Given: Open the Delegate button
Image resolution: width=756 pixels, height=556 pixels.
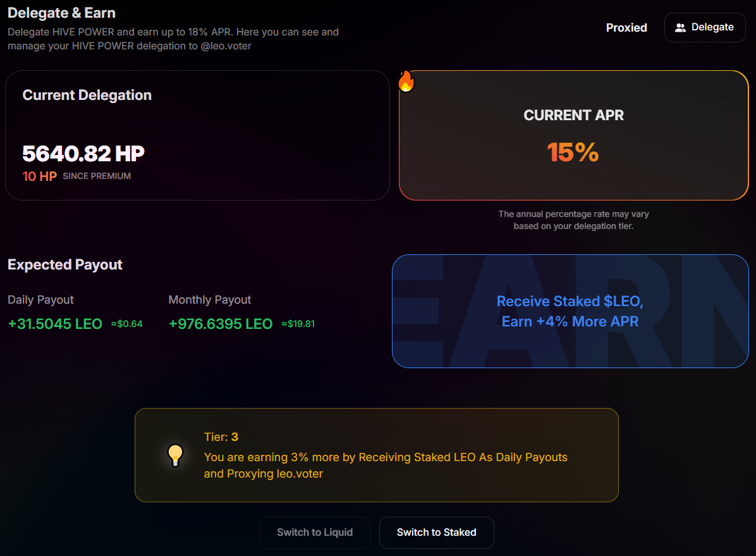Looking at the screenshot, I should point(704,27).
